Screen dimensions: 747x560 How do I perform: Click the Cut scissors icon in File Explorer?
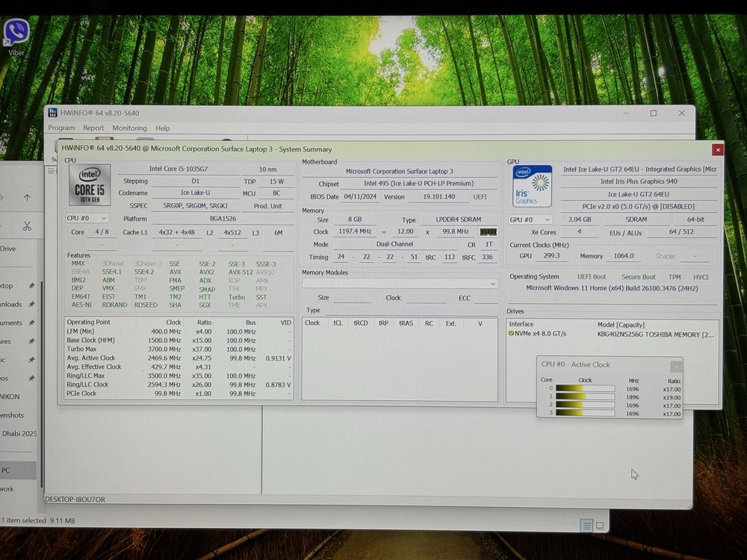coord(27,227)
